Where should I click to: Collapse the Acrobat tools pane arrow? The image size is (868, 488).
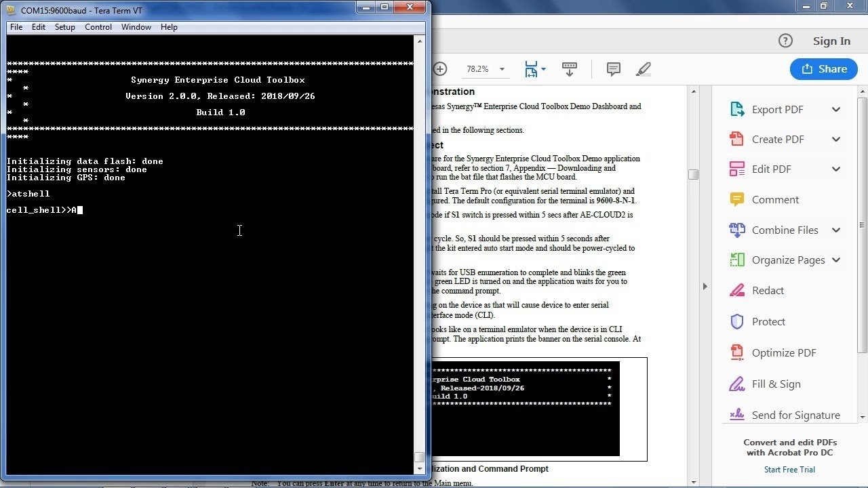[x=705, y=287]
